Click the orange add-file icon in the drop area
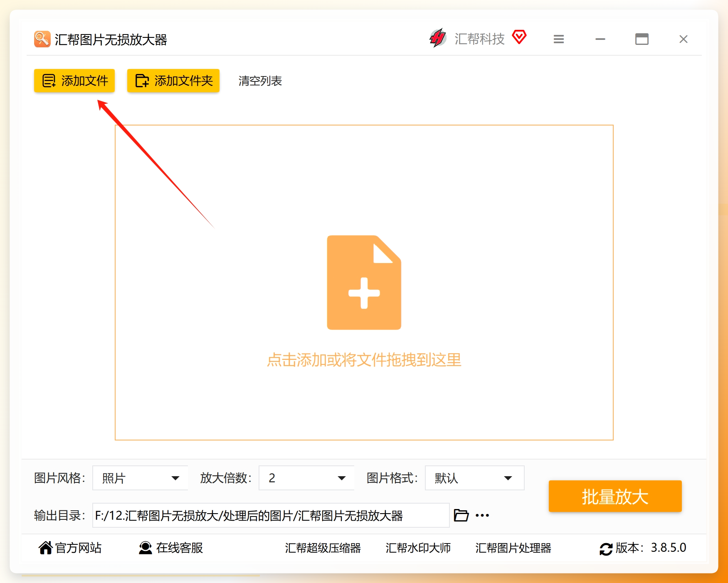The image size is (728, 583). pos(364,283)
